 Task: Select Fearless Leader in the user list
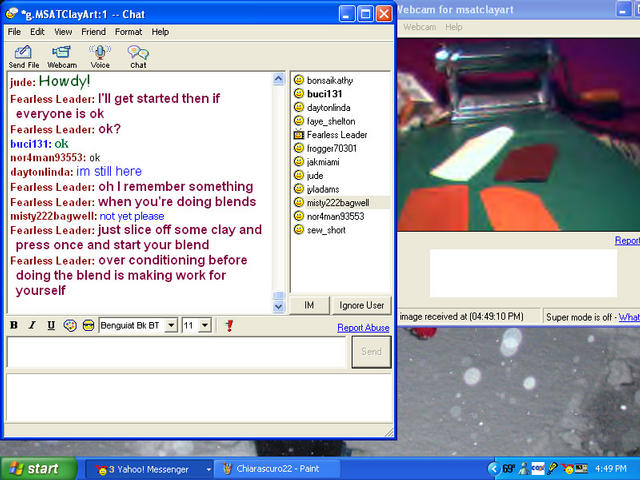[x=337, y=135]
